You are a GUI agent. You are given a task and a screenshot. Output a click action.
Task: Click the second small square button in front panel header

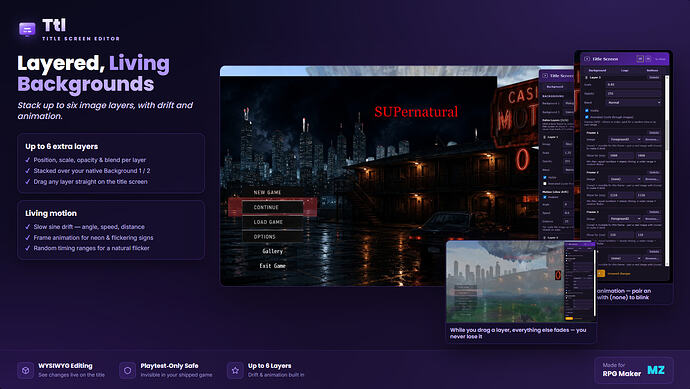[648, 59]
